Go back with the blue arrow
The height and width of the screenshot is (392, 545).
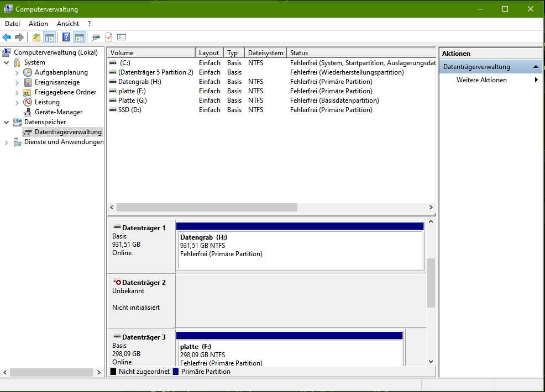pos(7,37)
